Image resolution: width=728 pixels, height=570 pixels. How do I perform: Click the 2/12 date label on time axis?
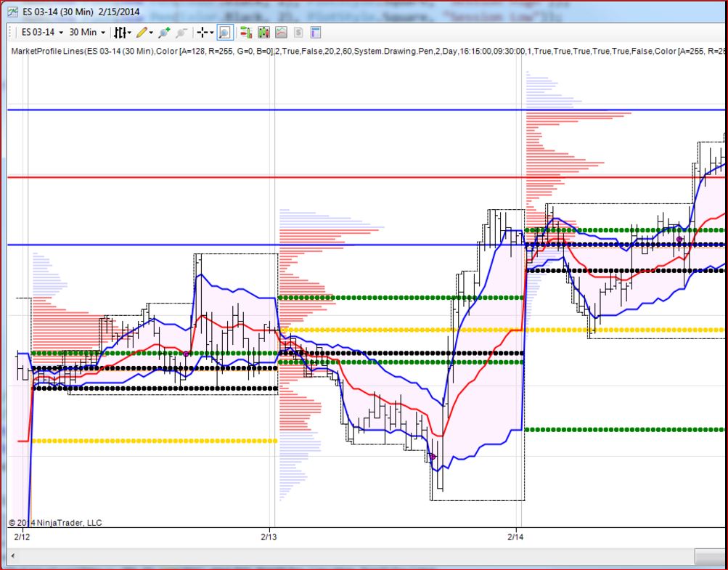click(22, 537)
